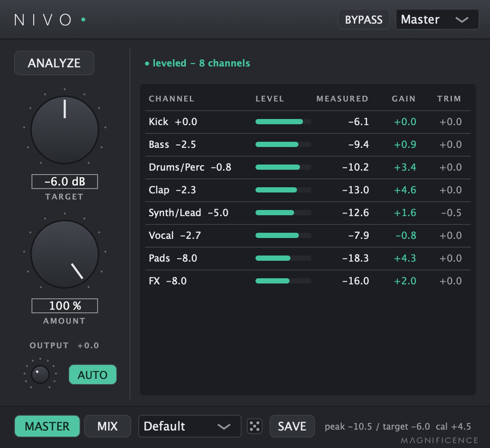Click the Drums/Perc gain value +3.4
Viewport: 490px width, 448px height.
[x=405, y=167]
